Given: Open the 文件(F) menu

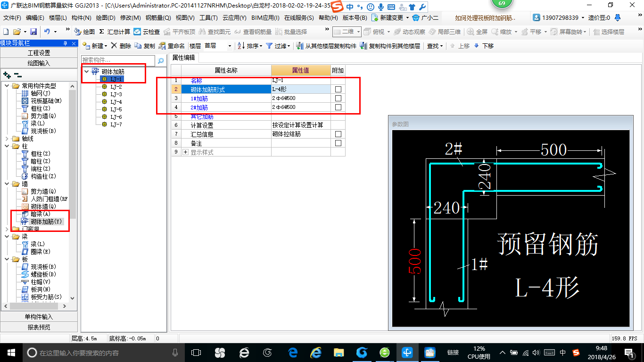Looking at the screenshot, I should (x=12, y=18).
